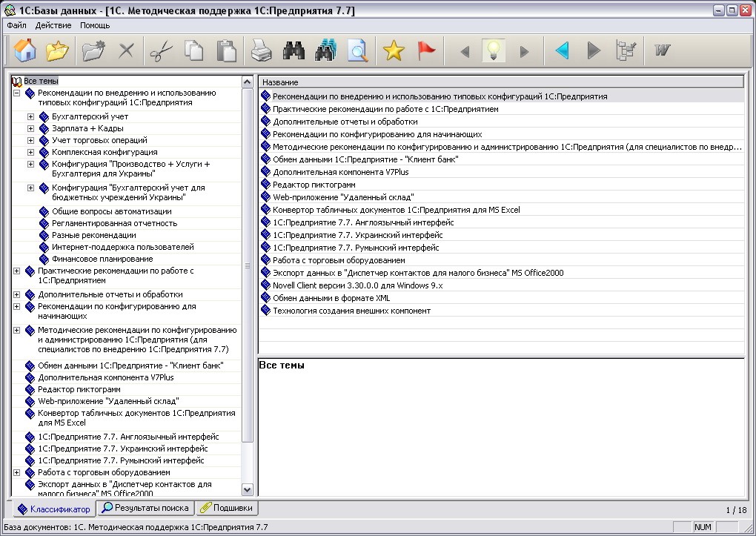Click the tree structure toolbar icon

(626, 50)
